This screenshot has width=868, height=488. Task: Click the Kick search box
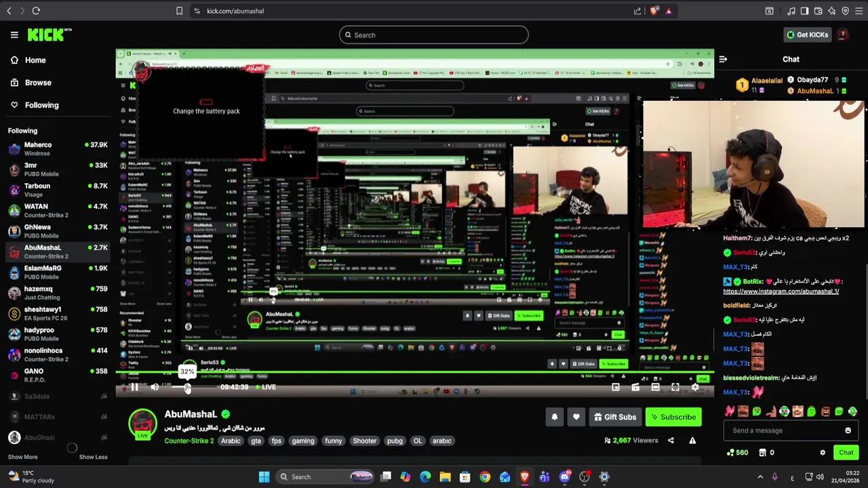point(434,35)
